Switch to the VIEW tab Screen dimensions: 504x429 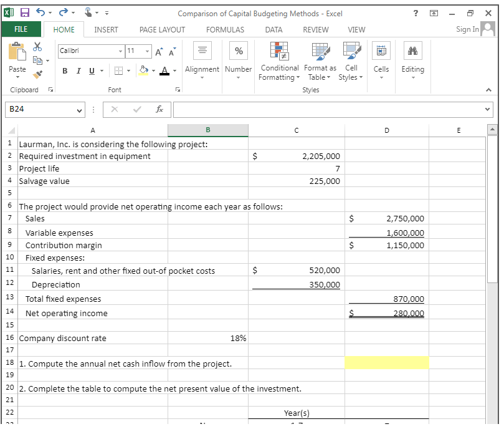click(356, 29)
